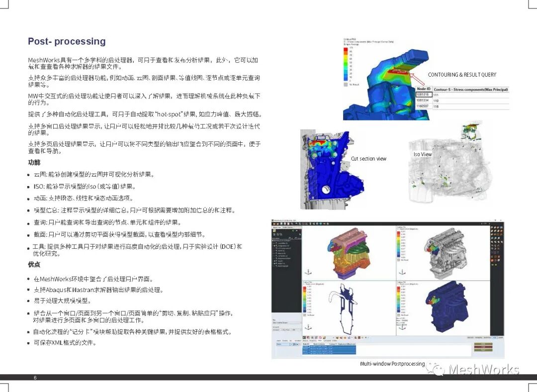Select the gray engine viewport in MeshWorks
This screenshot has width=537, height=392.
pyautogui.click(x=443, y=252)
